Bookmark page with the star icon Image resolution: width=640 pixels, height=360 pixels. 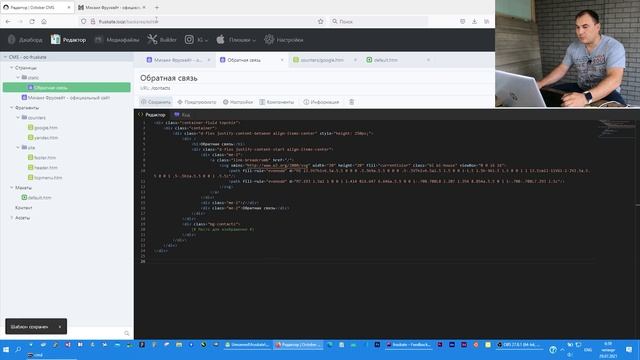coord(320,21)
